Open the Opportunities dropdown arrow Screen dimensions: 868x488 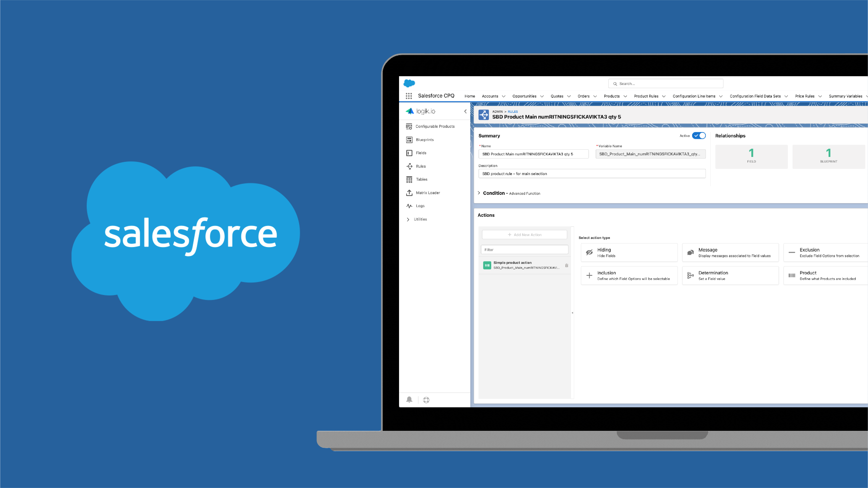point(542,96)
